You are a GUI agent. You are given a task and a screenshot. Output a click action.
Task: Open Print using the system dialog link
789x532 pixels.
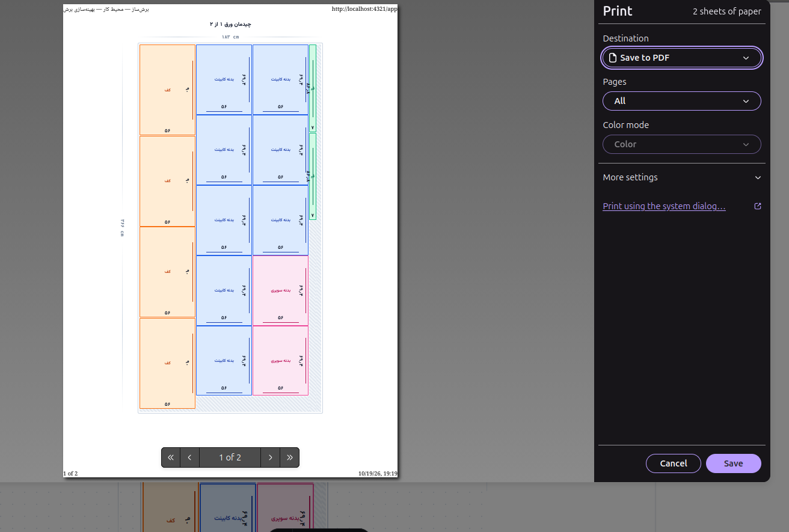pos(664,206)
